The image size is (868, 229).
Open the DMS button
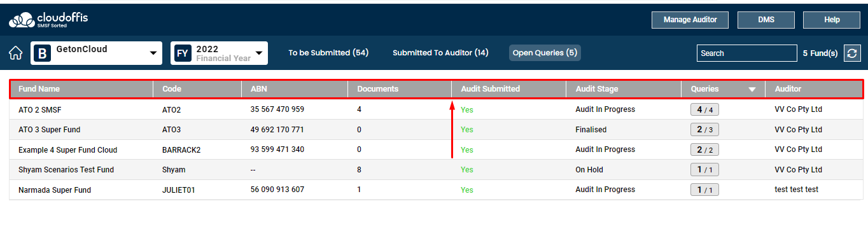click(x=766, y=20)
